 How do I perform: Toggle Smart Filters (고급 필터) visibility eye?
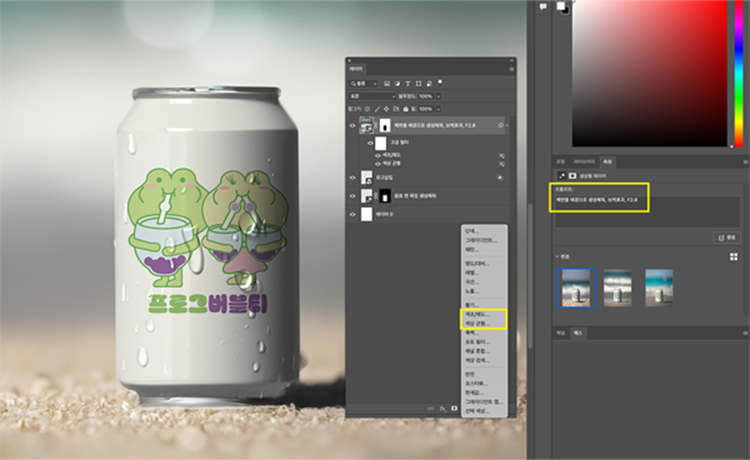pyautogui.click(x=370, y=143)
